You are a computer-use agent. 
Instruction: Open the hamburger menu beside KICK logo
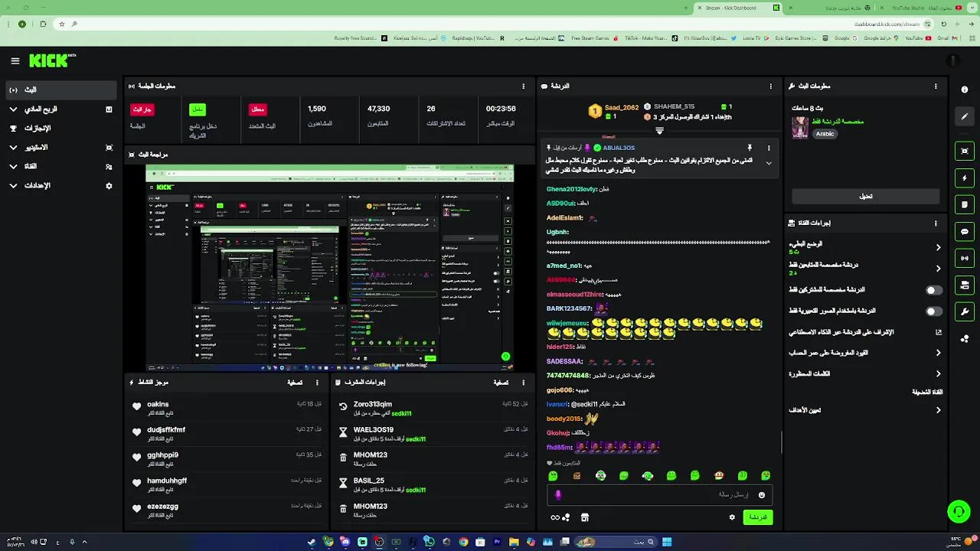[x=15, y=61]
